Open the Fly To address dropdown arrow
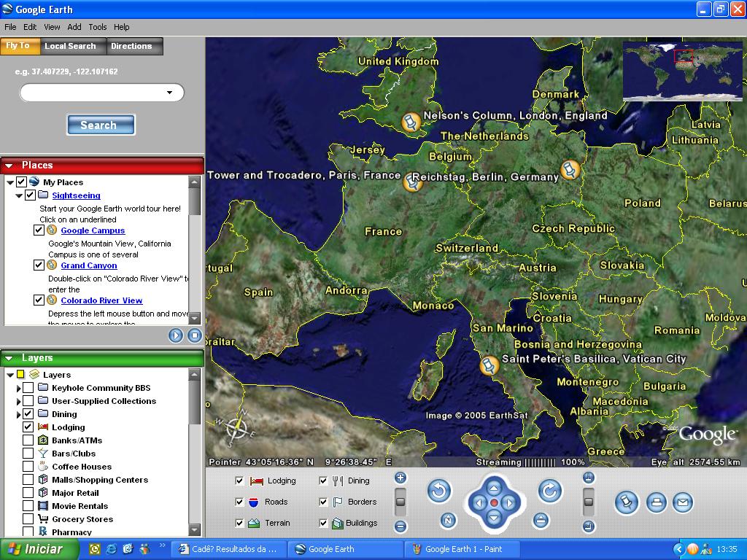 (169, 93)
